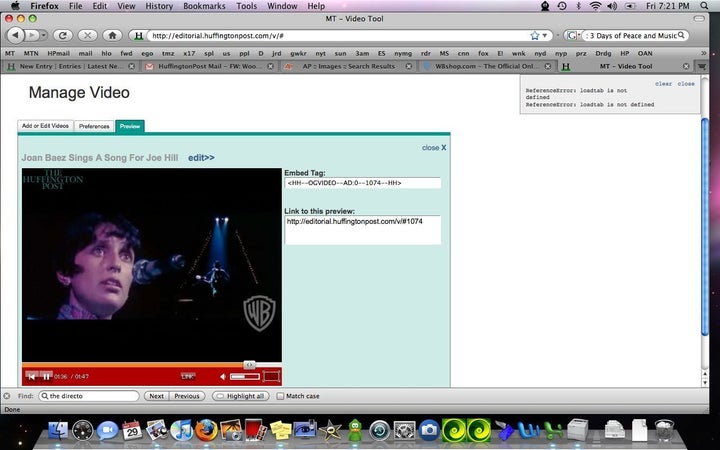Click the close X link in the preview panel
720x450 pixels.
[x=434, y=148]
